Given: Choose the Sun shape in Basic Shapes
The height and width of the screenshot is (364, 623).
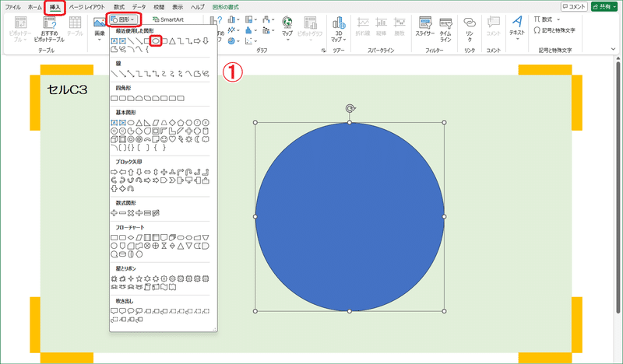Looking at the screenshot, I should 189,139.
